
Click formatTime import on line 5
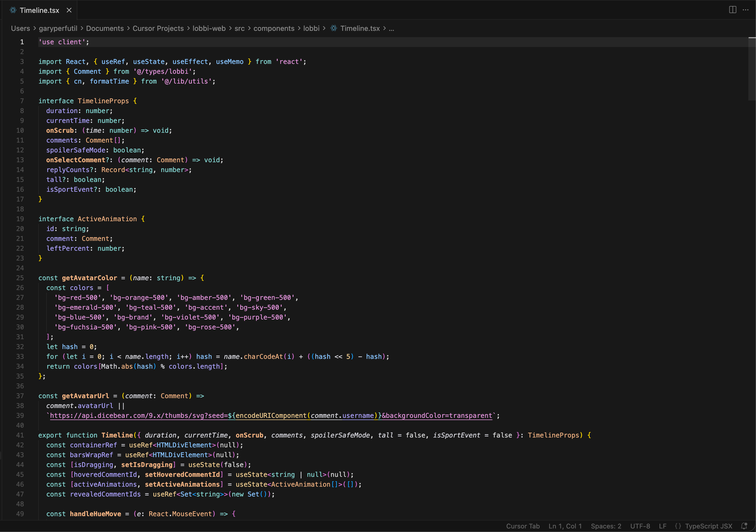[x=109, y=81]
